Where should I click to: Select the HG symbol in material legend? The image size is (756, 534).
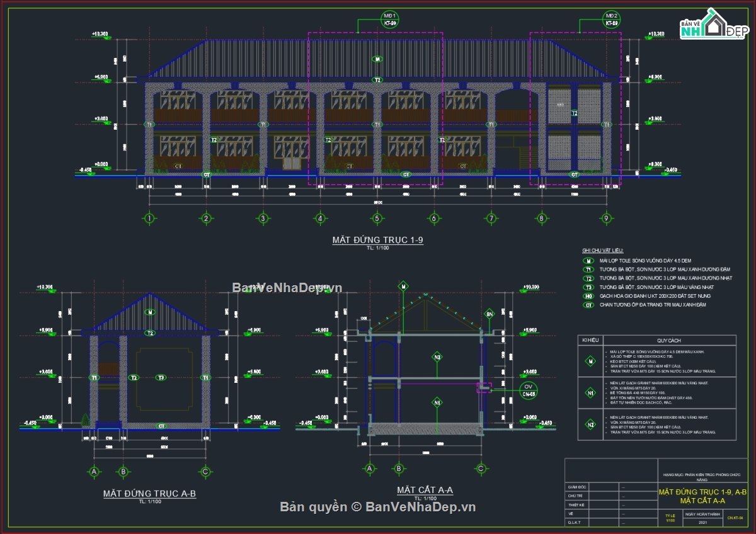(589, 296)
